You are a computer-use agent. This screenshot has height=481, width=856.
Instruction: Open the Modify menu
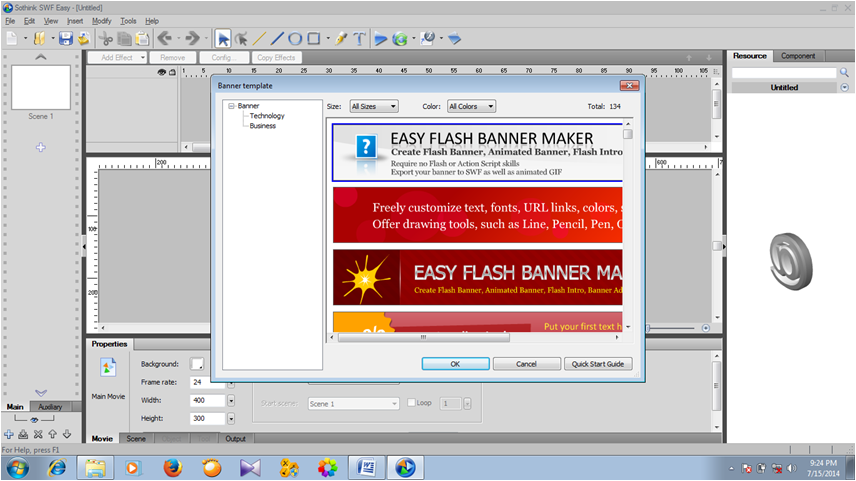point(101,20)
